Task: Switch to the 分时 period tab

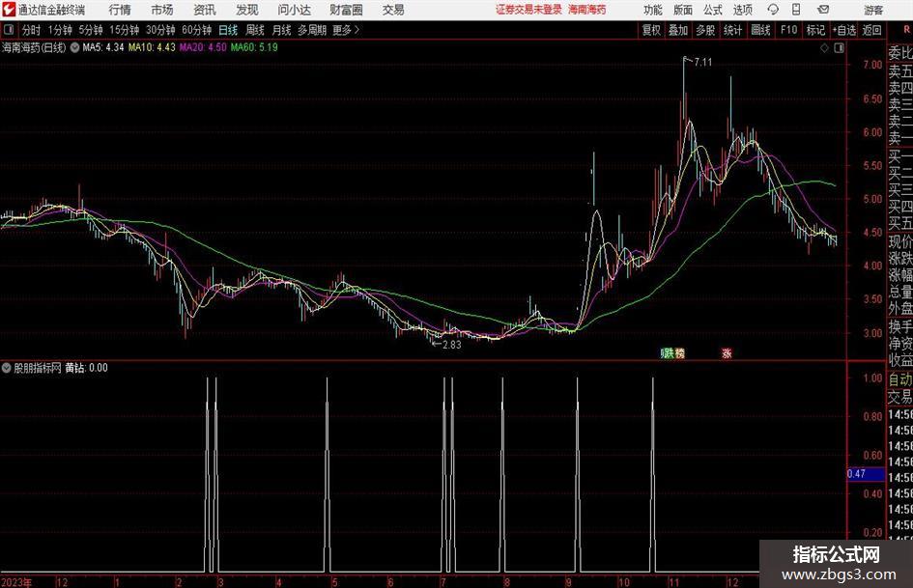Action: (32, 30)
